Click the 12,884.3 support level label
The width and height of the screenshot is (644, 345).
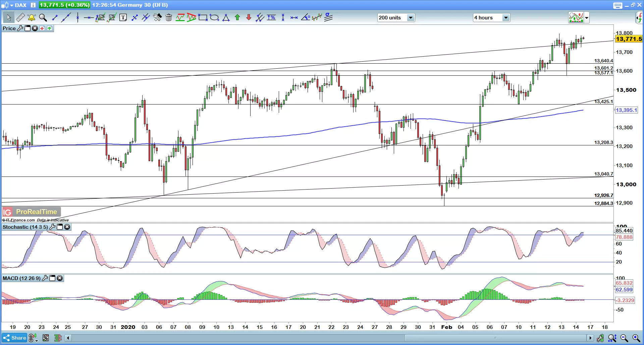603,203
